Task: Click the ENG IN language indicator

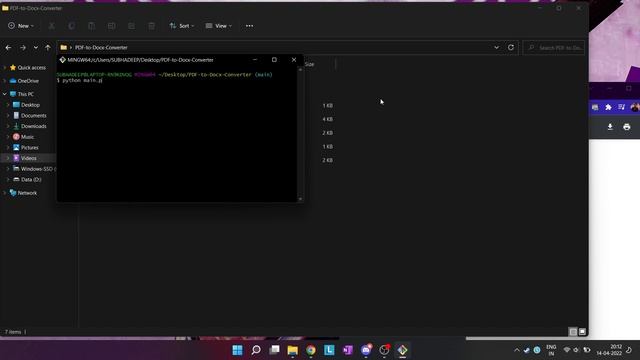Action: tap(551, 350)
